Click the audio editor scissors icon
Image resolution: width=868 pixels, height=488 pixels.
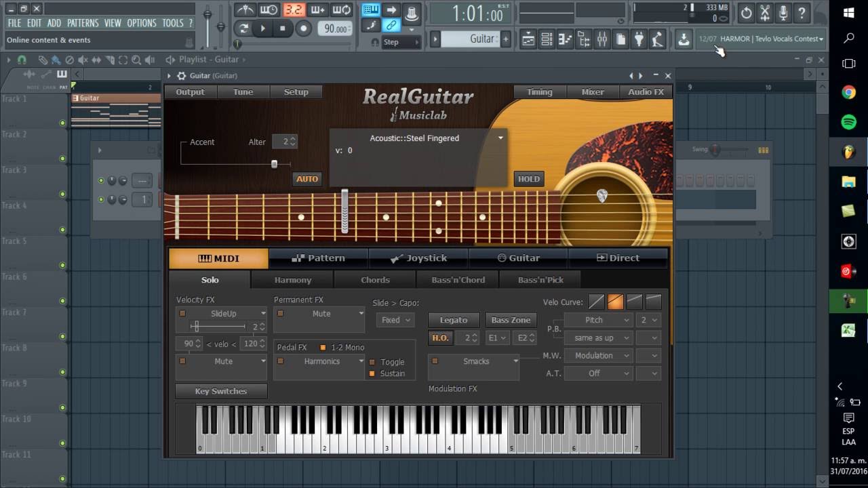765,12
